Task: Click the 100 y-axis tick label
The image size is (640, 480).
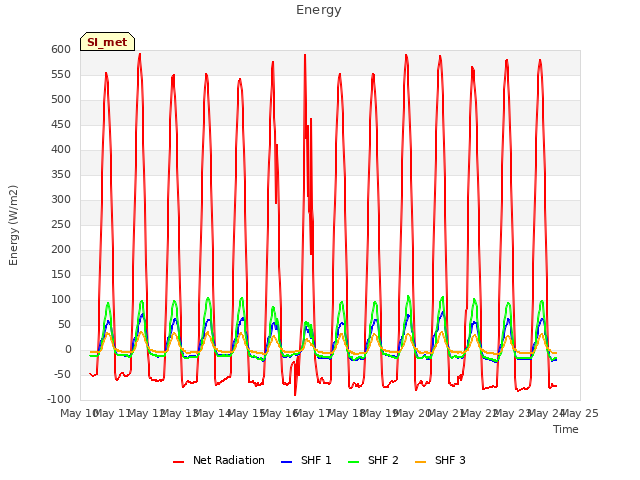Action: [61, 300]
